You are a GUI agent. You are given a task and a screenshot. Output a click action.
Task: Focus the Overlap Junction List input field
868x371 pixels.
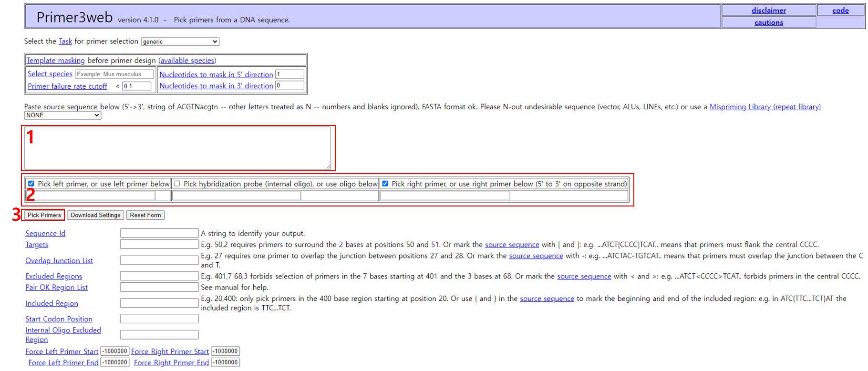[159, 260]
